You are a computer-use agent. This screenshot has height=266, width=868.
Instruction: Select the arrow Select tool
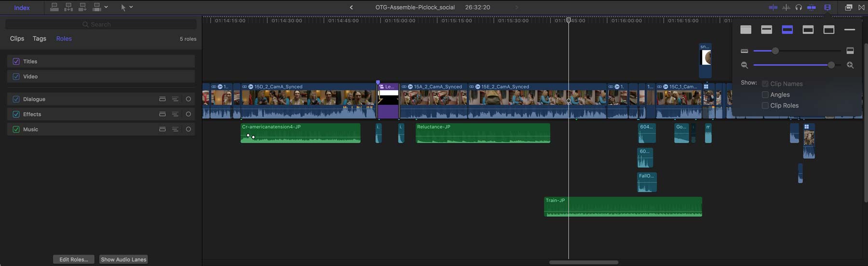123,7
